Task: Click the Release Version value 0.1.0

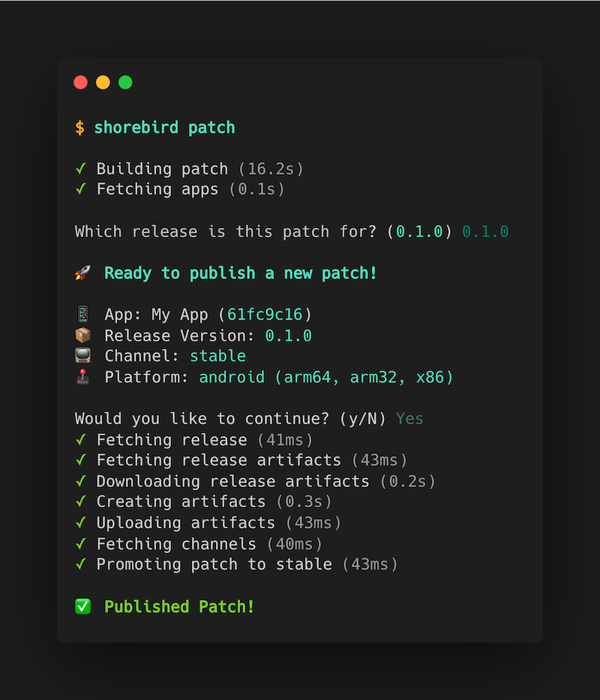Action: [288, 335]
